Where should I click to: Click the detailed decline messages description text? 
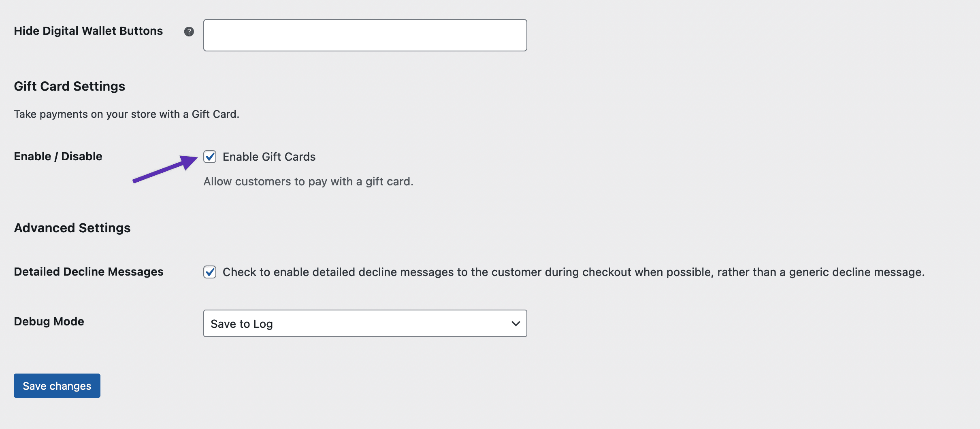point(573,272)
